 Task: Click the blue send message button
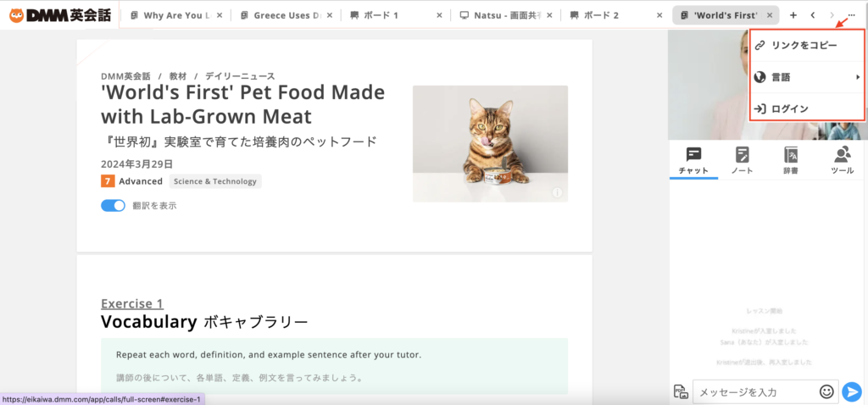[x=852, y=391]
